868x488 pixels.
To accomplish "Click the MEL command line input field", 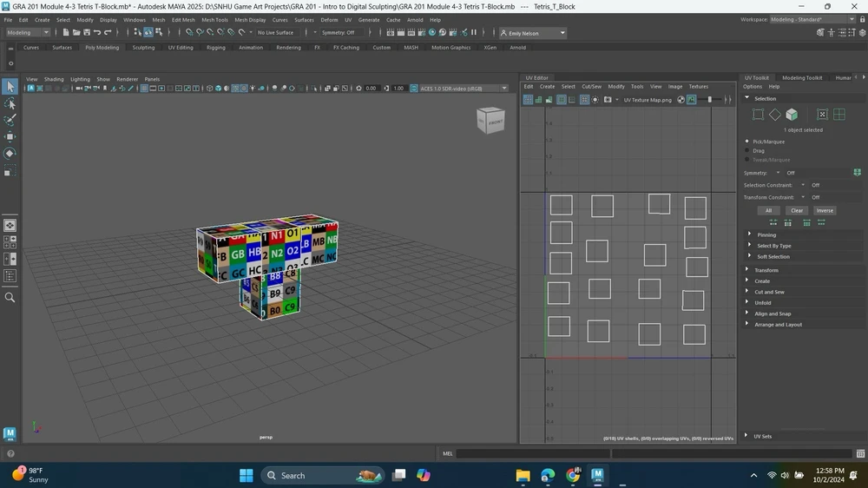I will [533, 453].
